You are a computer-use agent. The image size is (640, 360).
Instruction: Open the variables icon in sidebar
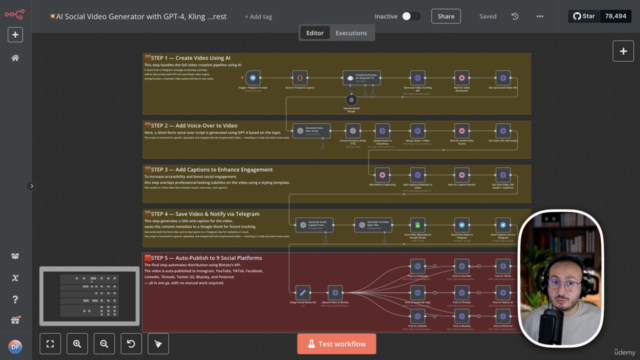point(15,278)
